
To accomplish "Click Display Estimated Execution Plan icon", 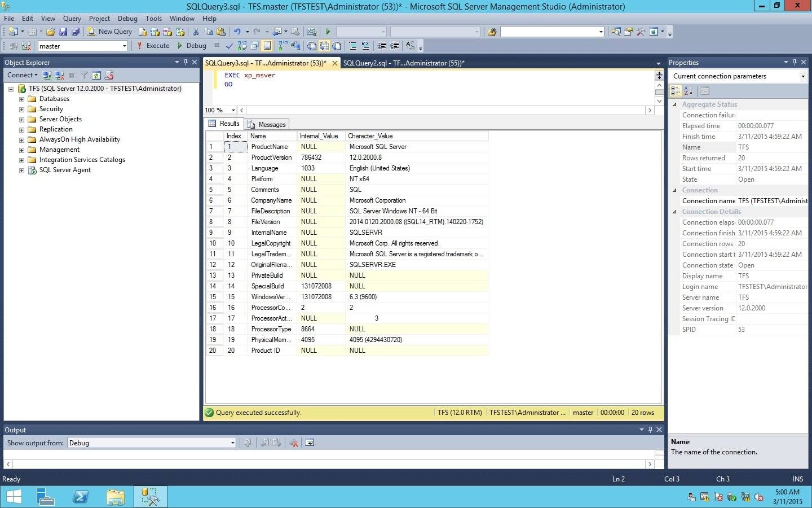I will 242,46.
